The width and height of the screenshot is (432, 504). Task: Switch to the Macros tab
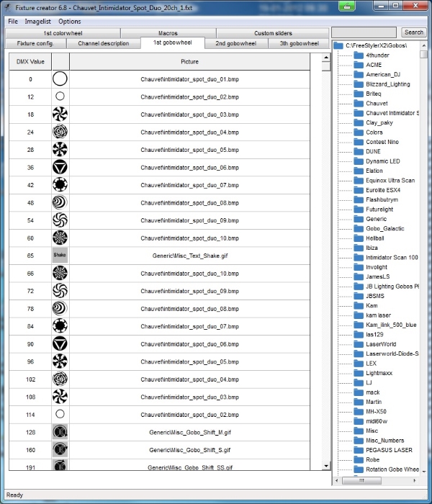[x=168, y=33]
